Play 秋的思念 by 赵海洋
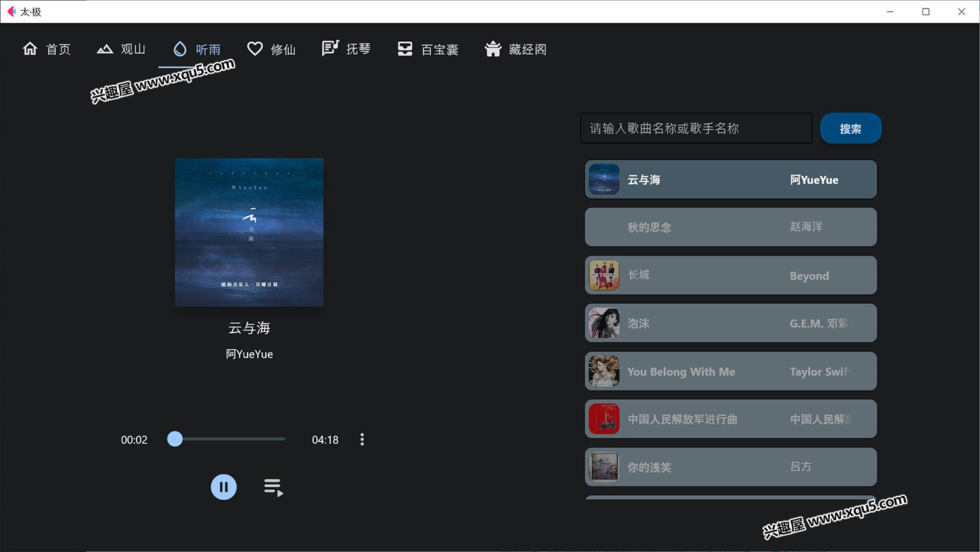The width and height of the screenshot is (980, 552). coord(730,227)
